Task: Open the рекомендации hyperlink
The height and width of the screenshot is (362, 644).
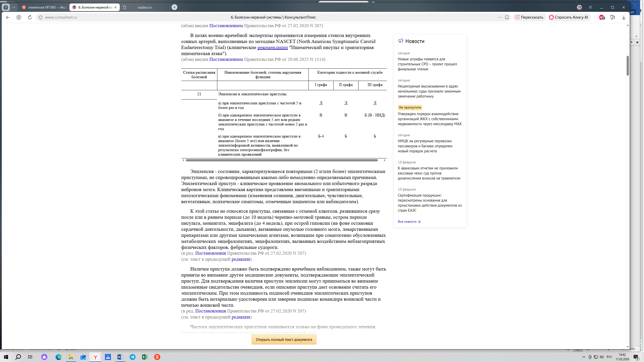Action: click(x=272, y=48)
